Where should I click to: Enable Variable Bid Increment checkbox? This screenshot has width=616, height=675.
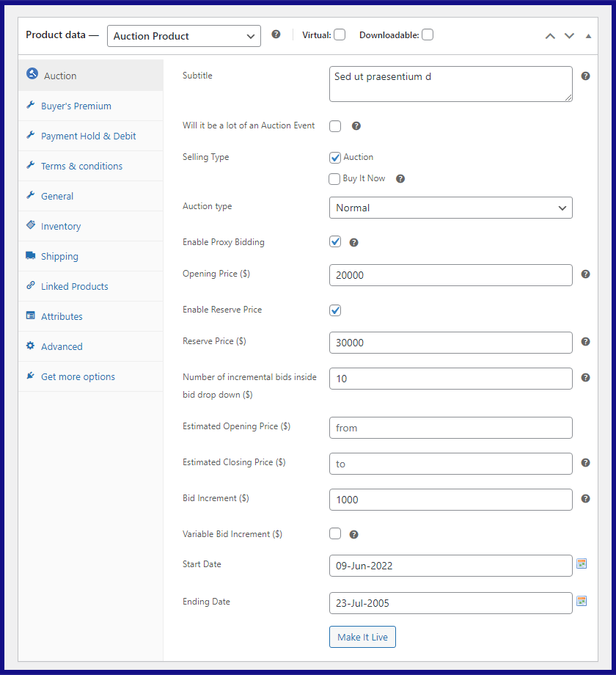[335, 534]
